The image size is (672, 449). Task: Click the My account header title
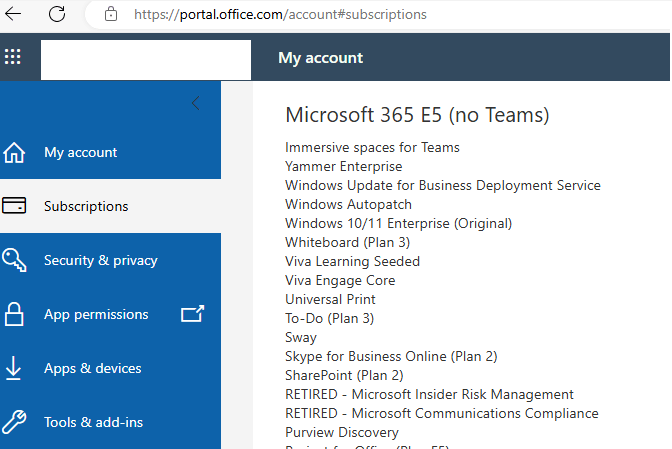(321, 58)
